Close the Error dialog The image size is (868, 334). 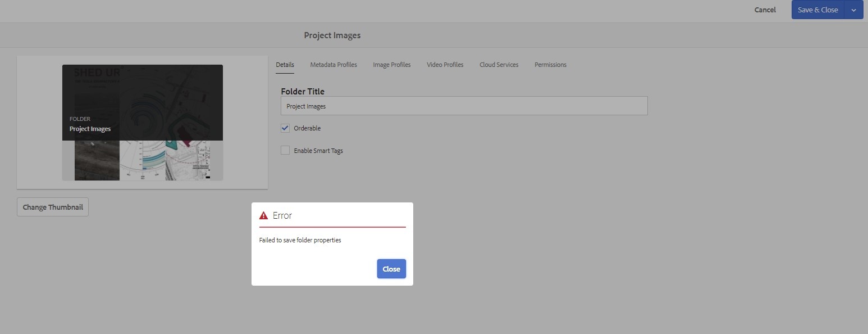391,269
